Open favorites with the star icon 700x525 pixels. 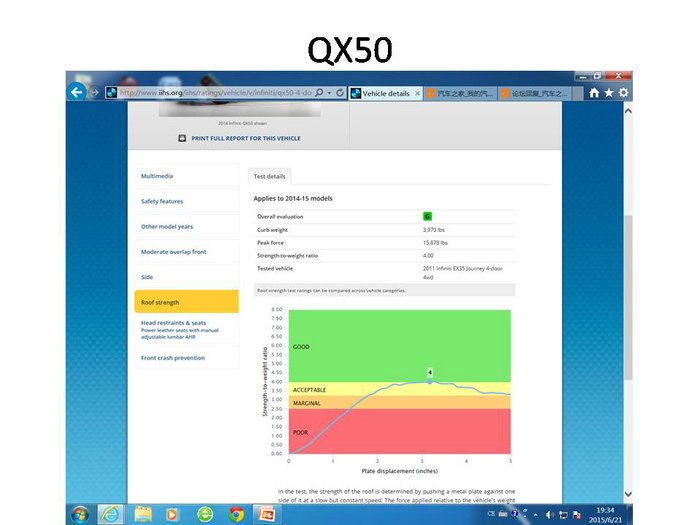(x=609, y=92)
